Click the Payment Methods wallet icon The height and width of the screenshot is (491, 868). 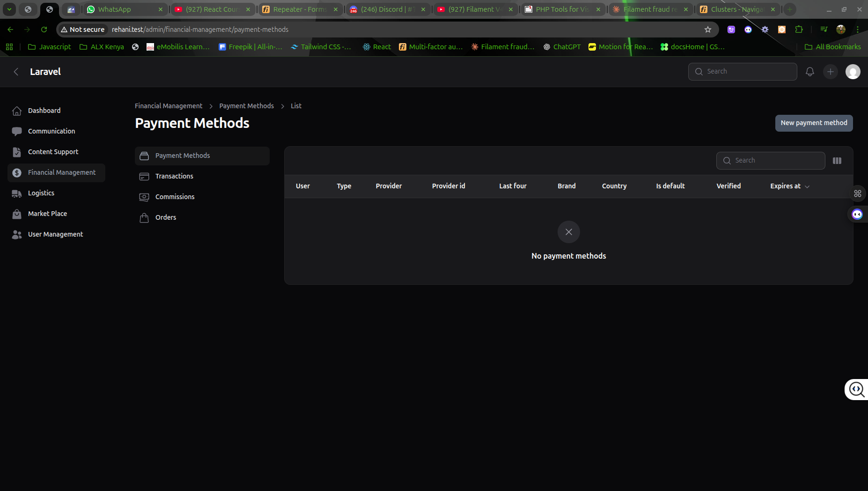[144, 156]
